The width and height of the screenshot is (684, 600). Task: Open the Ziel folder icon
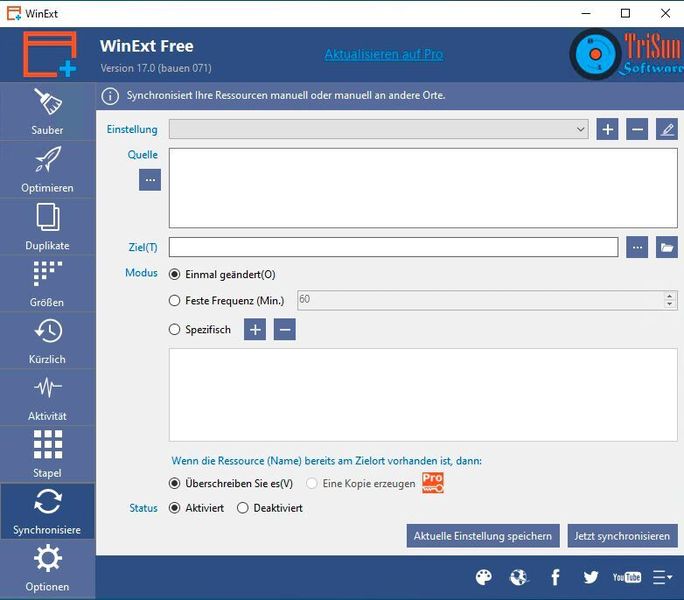667,247
